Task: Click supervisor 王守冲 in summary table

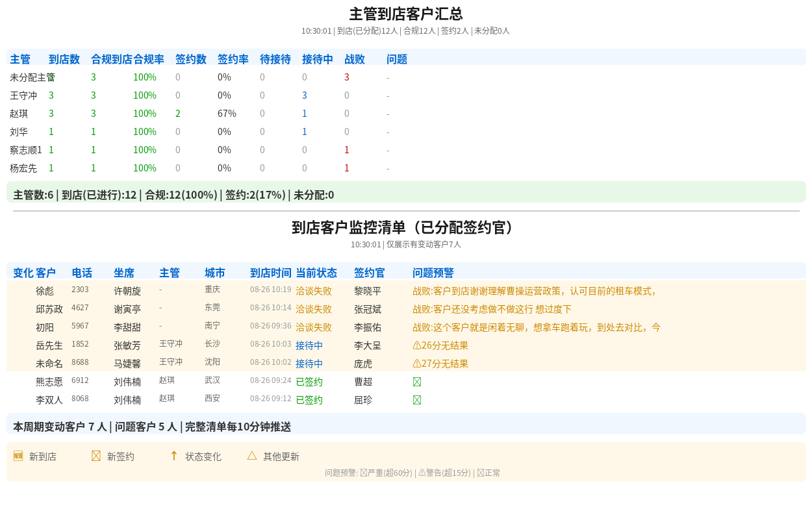Action: [x=23, y=95]
